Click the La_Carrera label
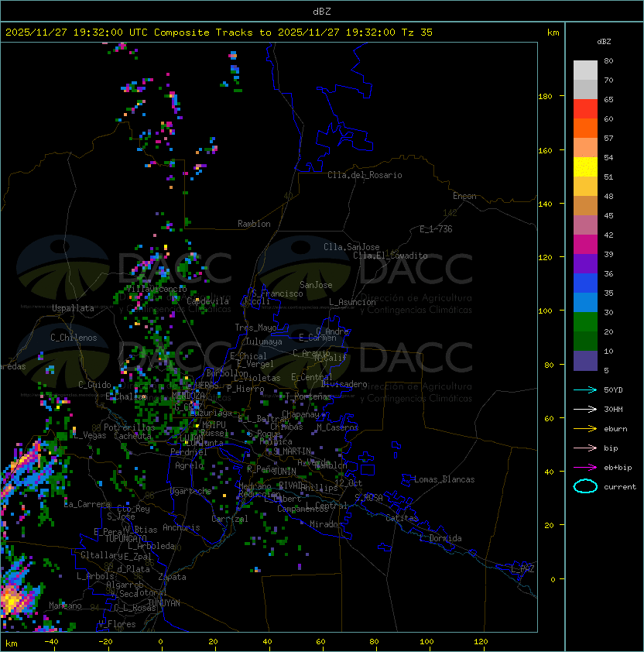This screenshot has height=652, width=644. 87,504
